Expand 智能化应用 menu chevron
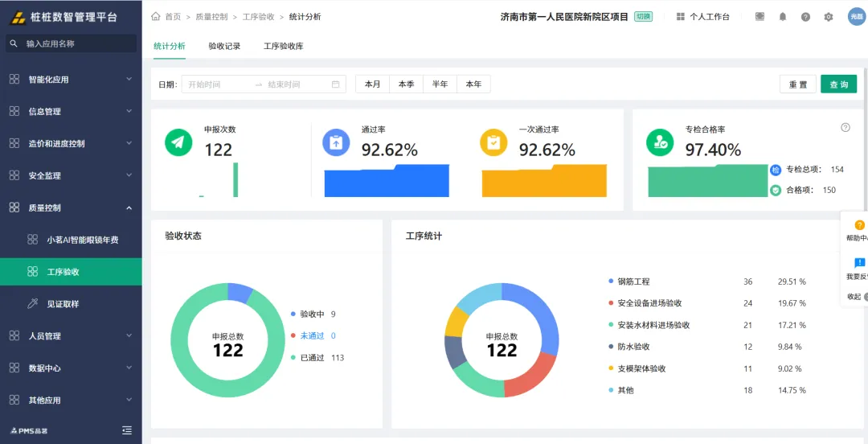 pos(129,80)
